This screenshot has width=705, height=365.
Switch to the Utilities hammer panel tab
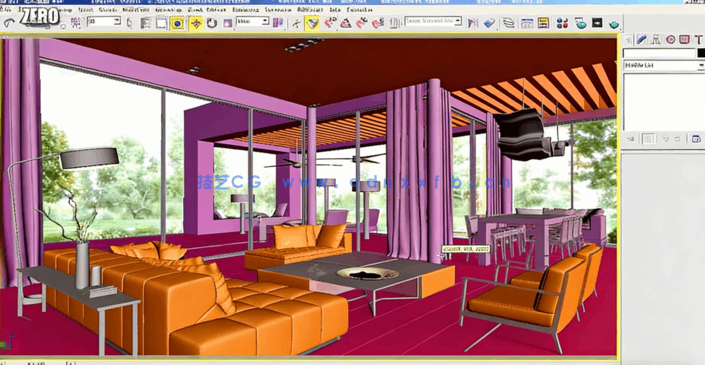click(698, 40)
